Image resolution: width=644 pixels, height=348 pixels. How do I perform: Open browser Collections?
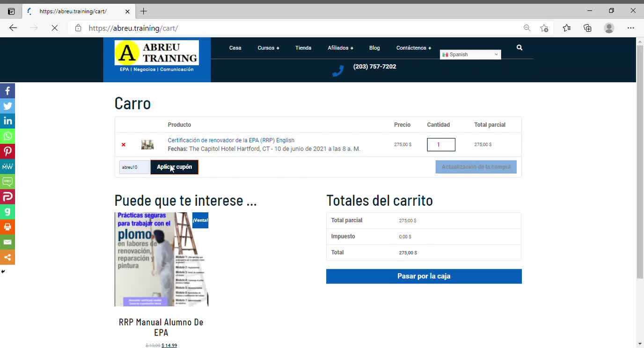click(588, 28)
